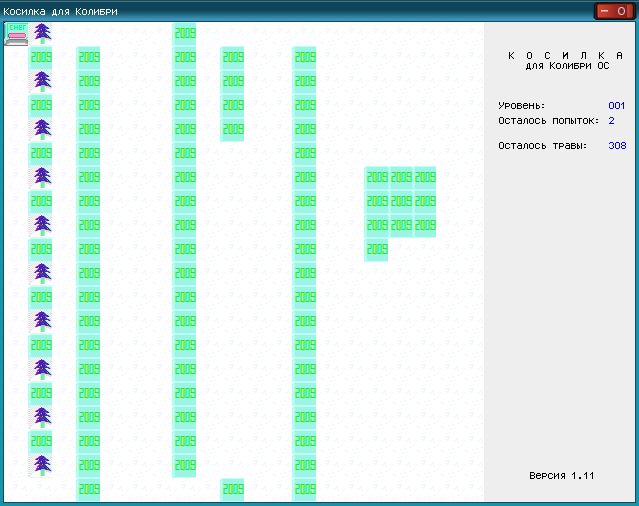Click the Уровень: label

click(521, 105)
